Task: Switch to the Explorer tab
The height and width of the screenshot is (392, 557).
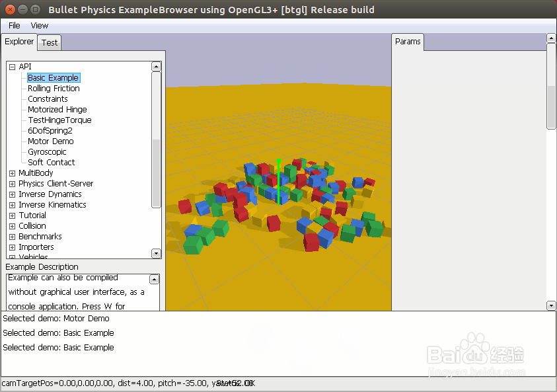Action: [19, 42]
